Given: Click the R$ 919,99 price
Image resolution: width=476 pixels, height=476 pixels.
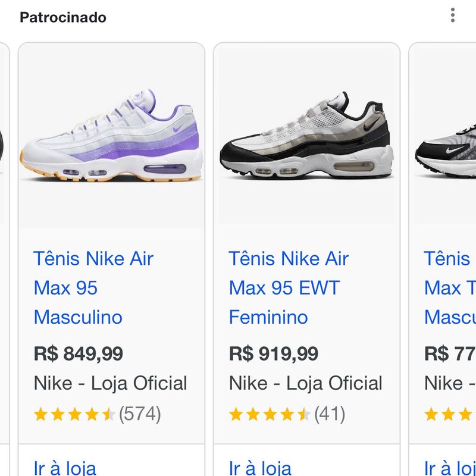Looking at the screenshot, I should click(x=274, y=353).
